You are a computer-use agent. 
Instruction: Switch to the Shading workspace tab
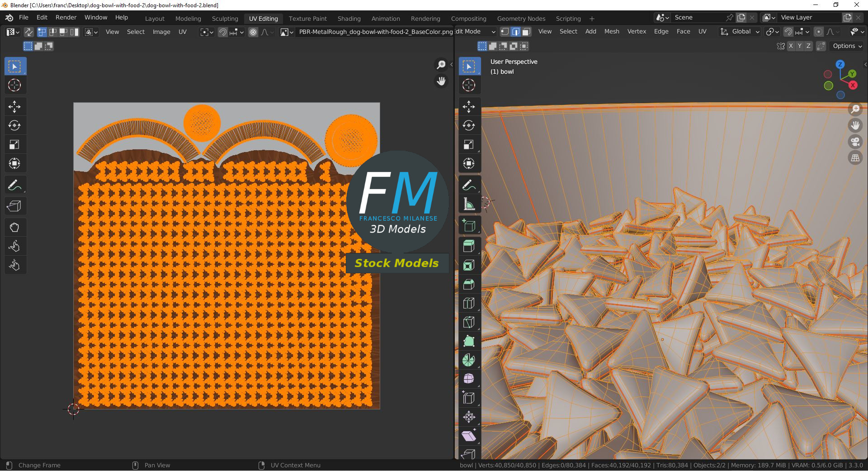pos(349,19)
